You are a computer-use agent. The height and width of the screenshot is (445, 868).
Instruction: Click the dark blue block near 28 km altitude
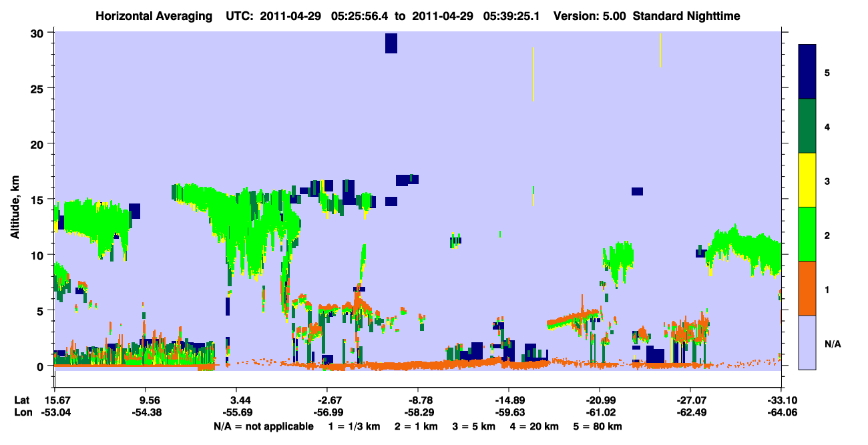pos(391,43)
